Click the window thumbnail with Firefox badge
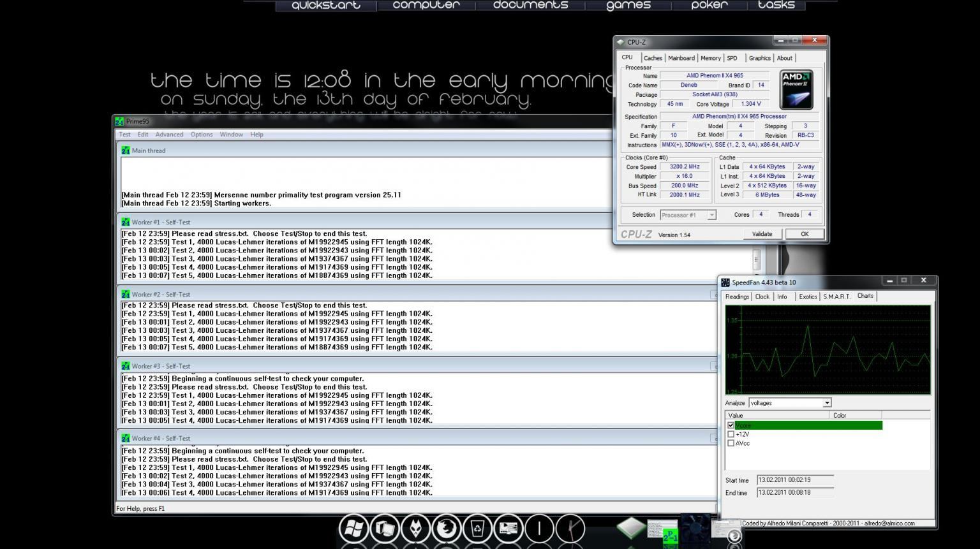This screenshot has height=549, width=980. tap(726, 531)
